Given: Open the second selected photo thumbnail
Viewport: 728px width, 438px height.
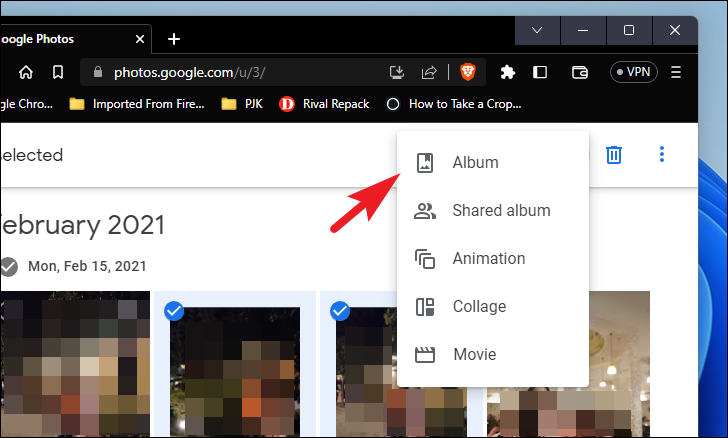Looking at the screenshot, I should pyautogui.click(x=235, y=372).
